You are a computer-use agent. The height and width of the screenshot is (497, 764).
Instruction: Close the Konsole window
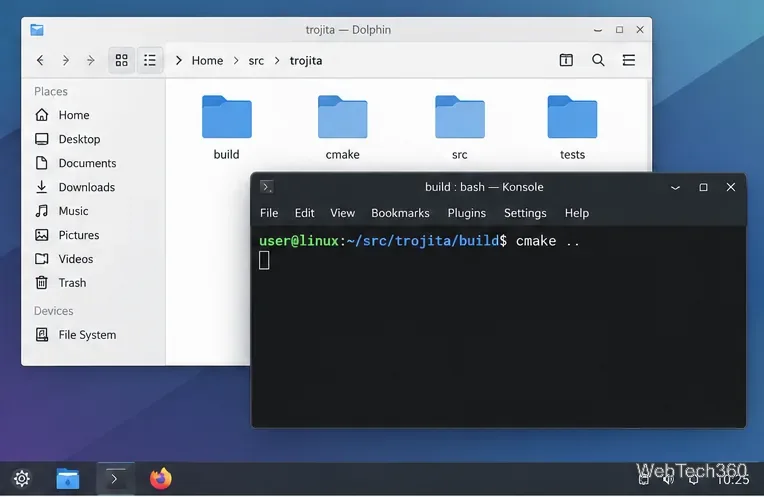(x=730, y=187)
